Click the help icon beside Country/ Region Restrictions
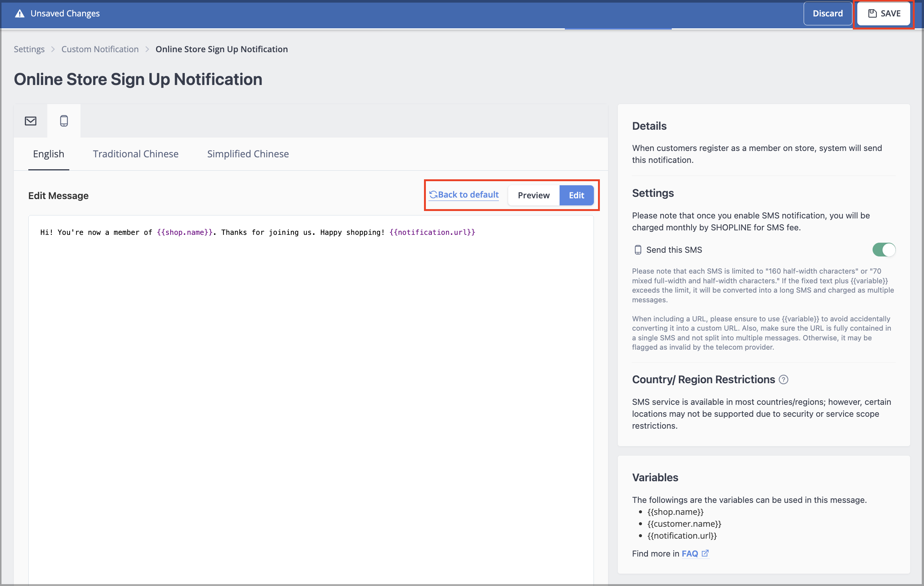The width and height of the screenshot is (924, 586). (783, 379)
